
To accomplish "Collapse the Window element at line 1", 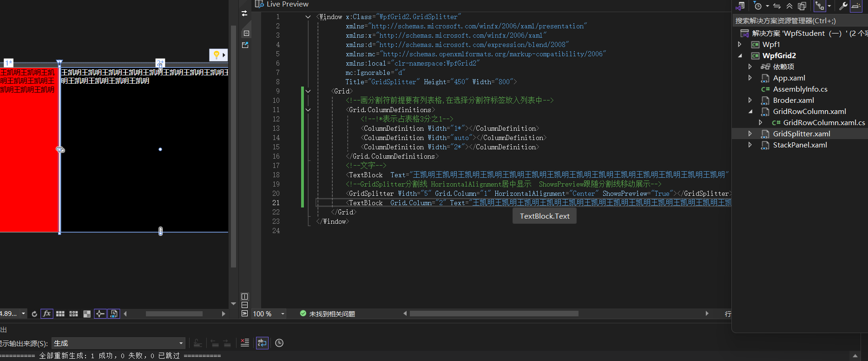I will pos(308,17).
